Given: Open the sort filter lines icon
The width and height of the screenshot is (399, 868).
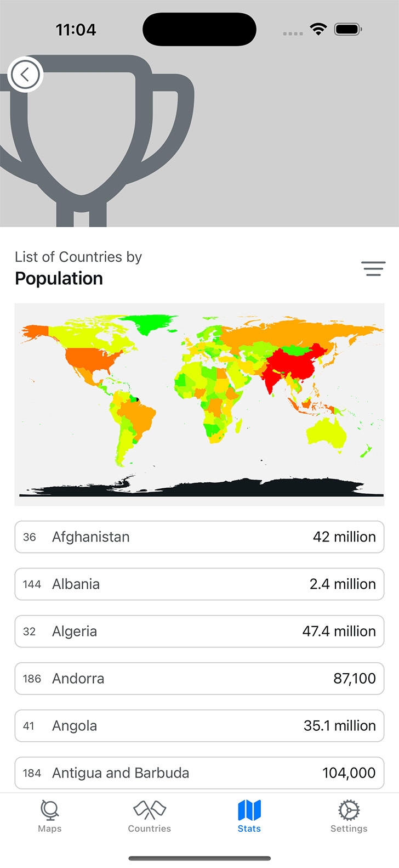Looking at the screenshot, I should 373,268.
